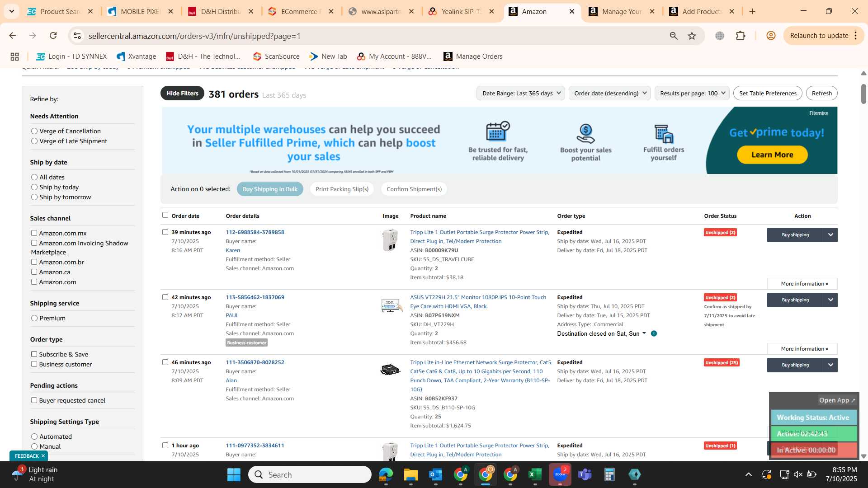
Task: Check Buyer requested cancel filter
Action: [x=34, y=400]
